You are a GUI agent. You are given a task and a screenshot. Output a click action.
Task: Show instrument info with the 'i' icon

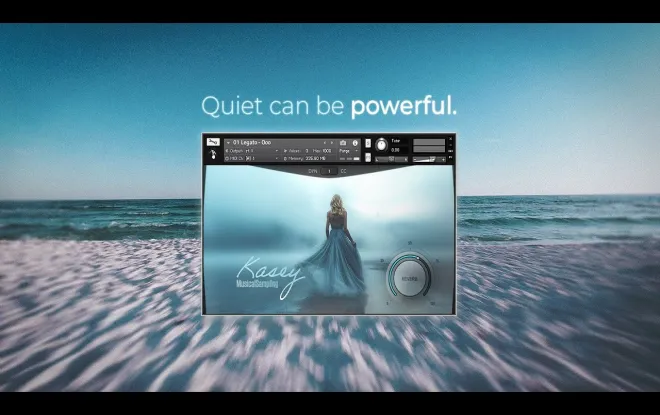(355, 143)
